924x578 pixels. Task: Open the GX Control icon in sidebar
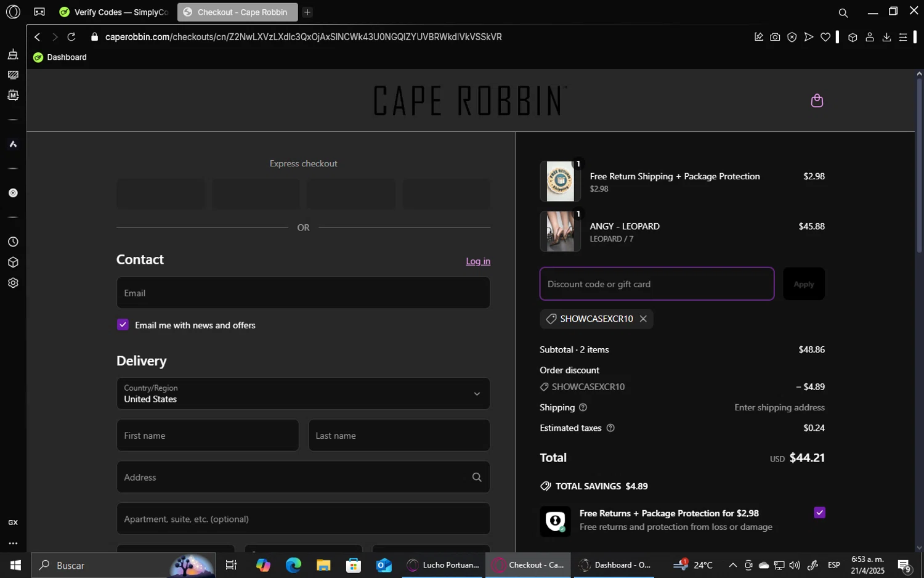click(13, 523)
